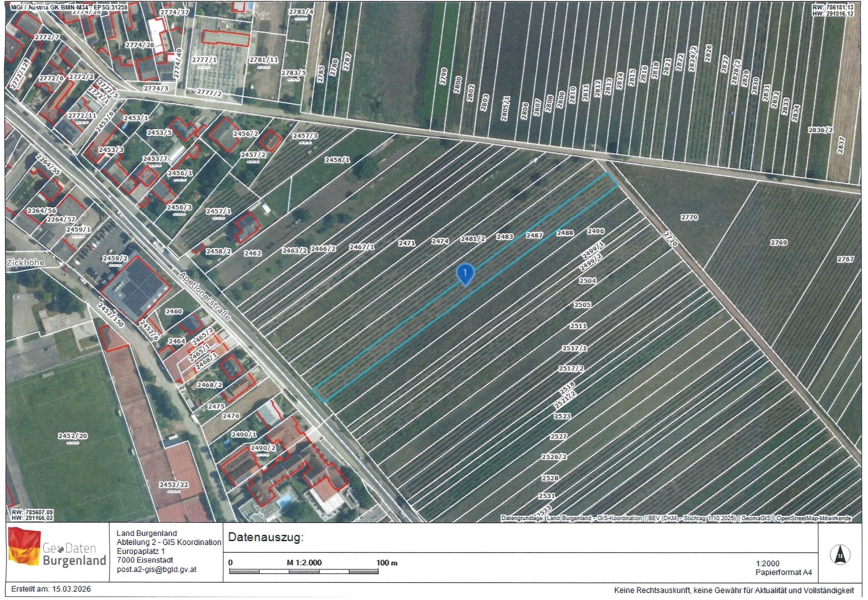Screen dimensions: 868x600
Task: Click the north arrow compass icon
Action: coord(840,554)
